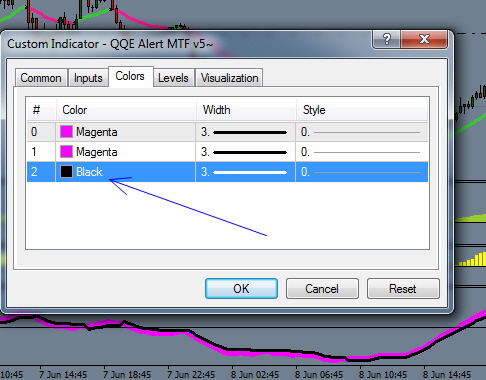Click the '7 Jun 18:45' time label on chart
This screenshot has width=486, height=380.
(x=127, y=375)
